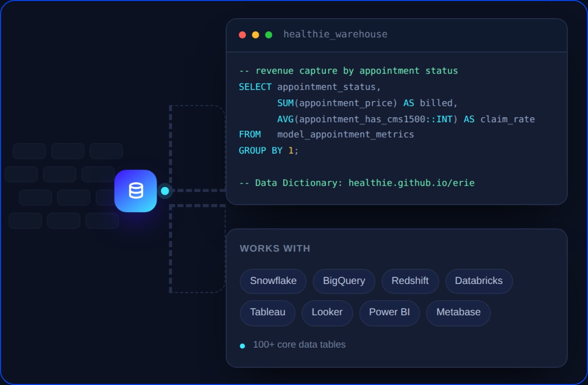
Task: Click the SELECT keyword in the query
Action: click(x=255, y=87)
